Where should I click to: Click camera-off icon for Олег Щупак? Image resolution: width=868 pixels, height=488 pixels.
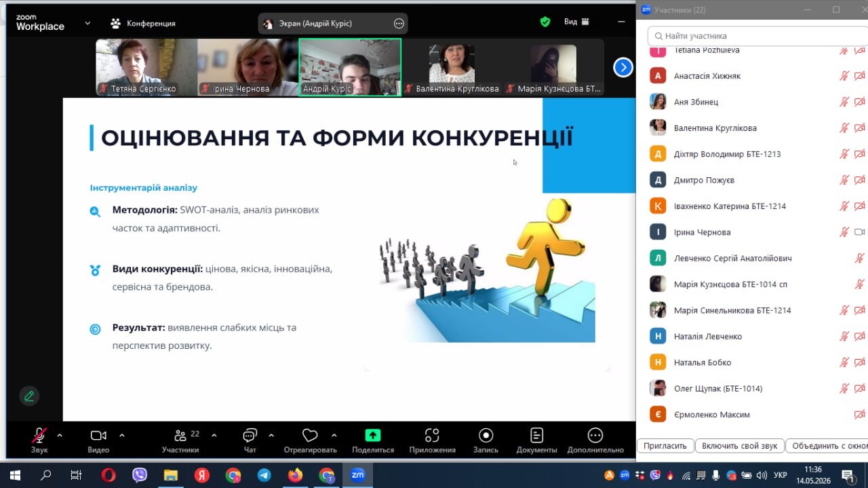[860, 388]
